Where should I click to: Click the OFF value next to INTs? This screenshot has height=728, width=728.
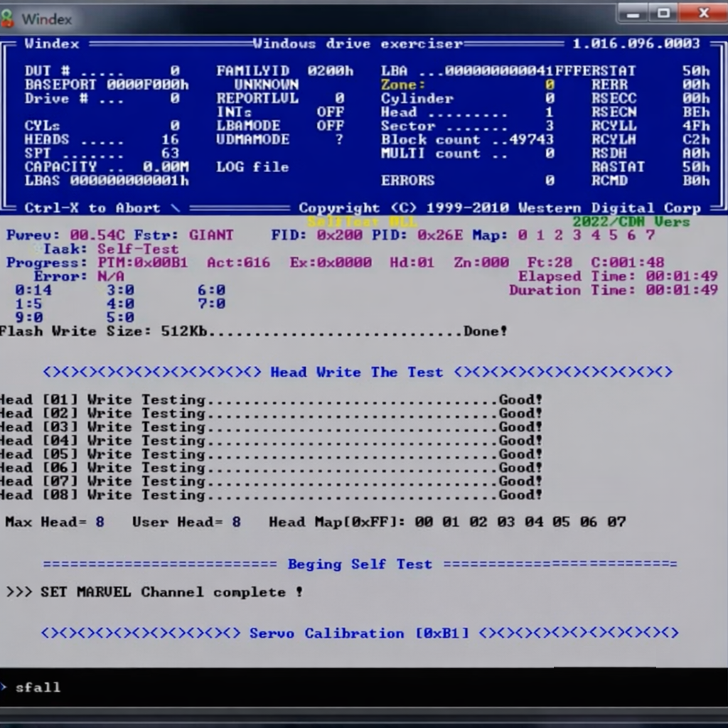(330, 112)
